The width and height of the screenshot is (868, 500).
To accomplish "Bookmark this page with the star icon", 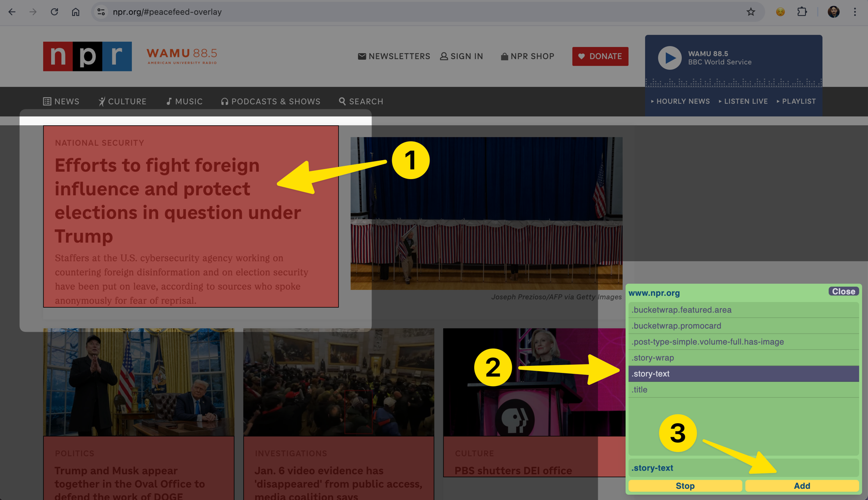I will tap(750, 12).
